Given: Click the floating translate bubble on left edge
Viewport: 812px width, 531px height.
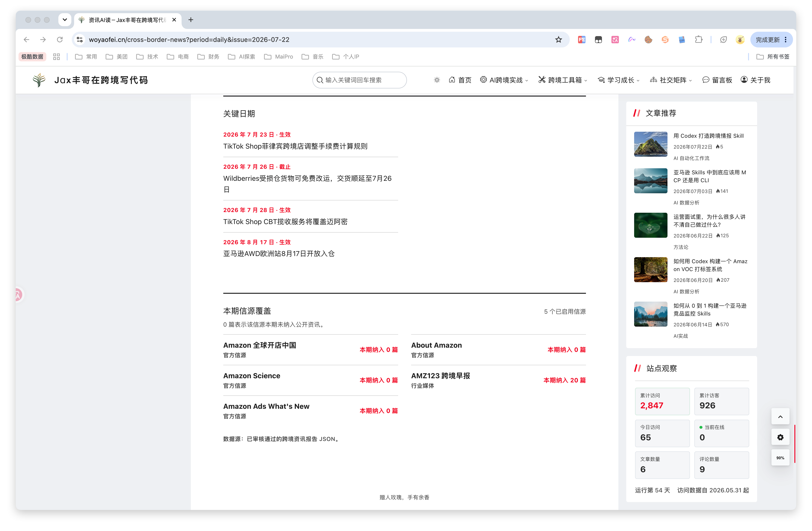Looking at the screenshot, I should (19, 295).
